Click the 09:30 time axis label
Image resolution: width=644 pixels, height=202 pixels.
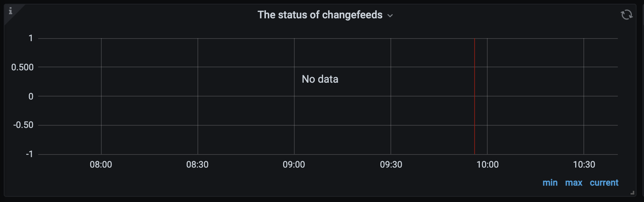391,165
